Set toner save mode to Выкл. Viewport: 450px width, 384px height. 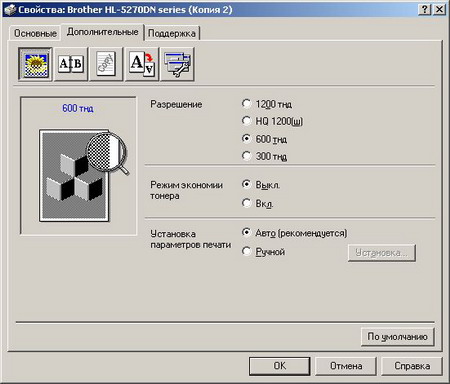[x=261, y=185]
